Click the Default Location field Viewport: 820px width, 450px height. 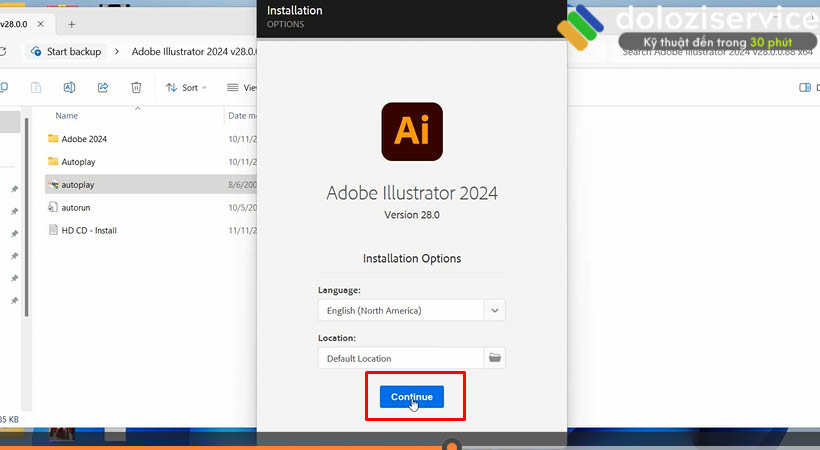coord(400,358)
